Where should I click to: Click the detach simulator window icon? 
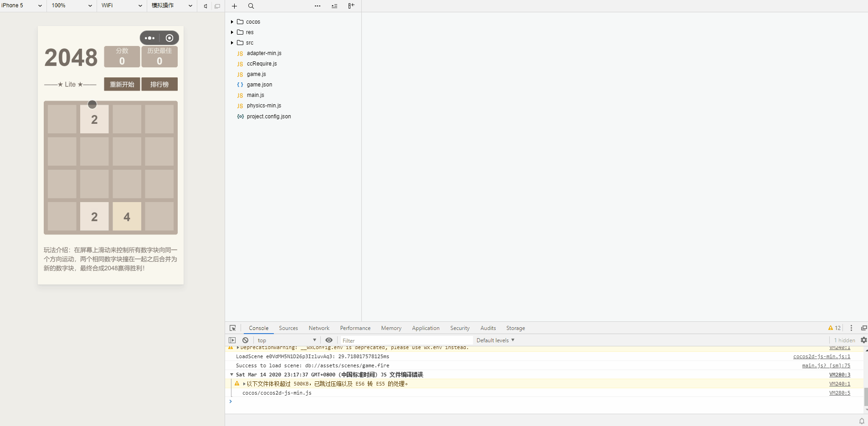[x=217, y=6]
